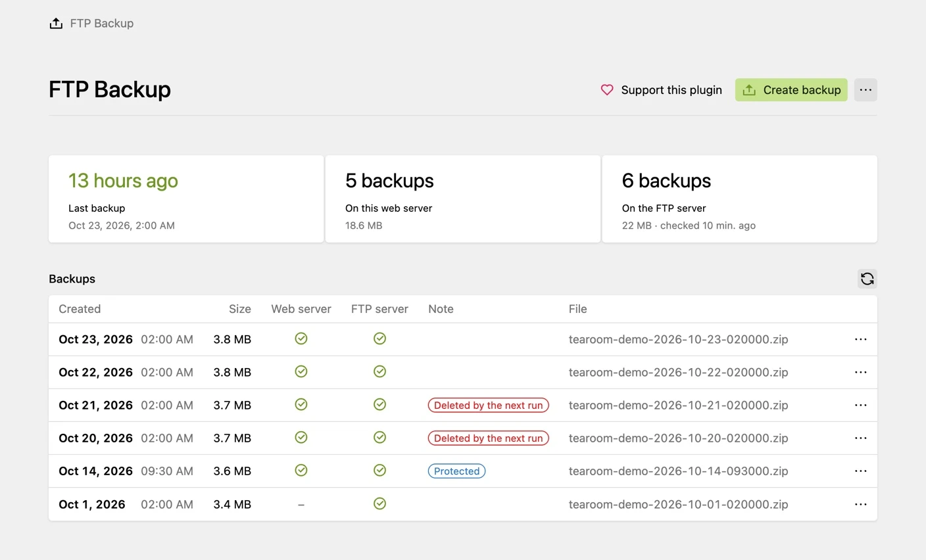The height and width of the screenshot is (560, 926).
Task: Open the 13 hours ago last backup card
Action: pyautogui.click(x=186, y=199)
